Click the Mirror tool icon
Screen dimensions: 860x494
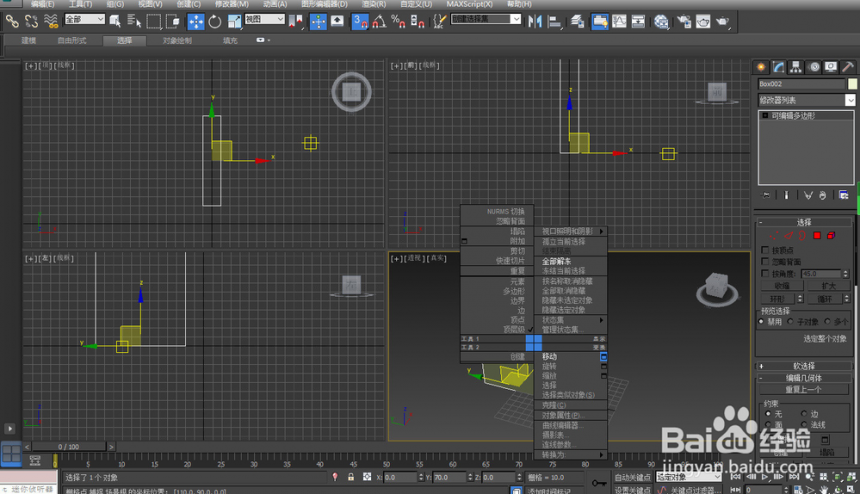click(535, 21)
